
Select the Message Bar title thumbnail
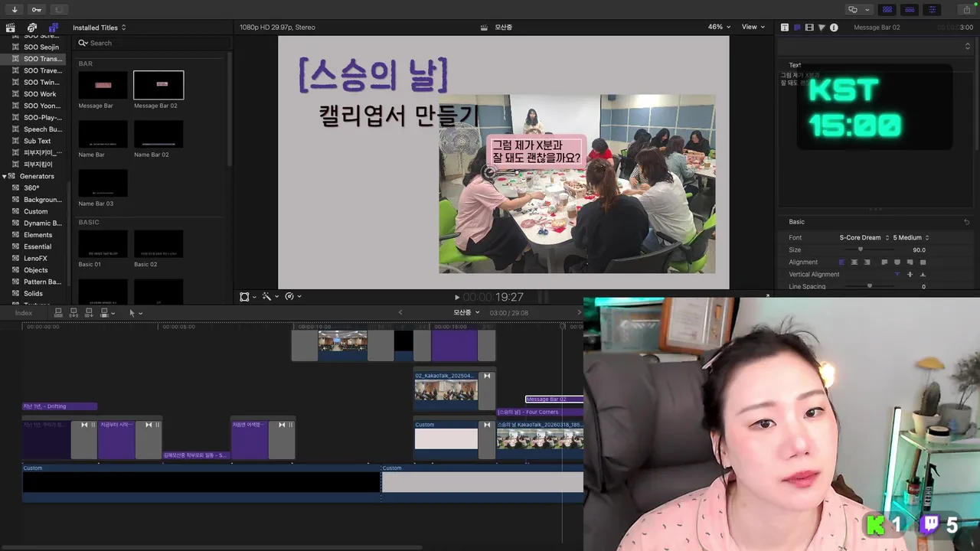pos(103,85)
